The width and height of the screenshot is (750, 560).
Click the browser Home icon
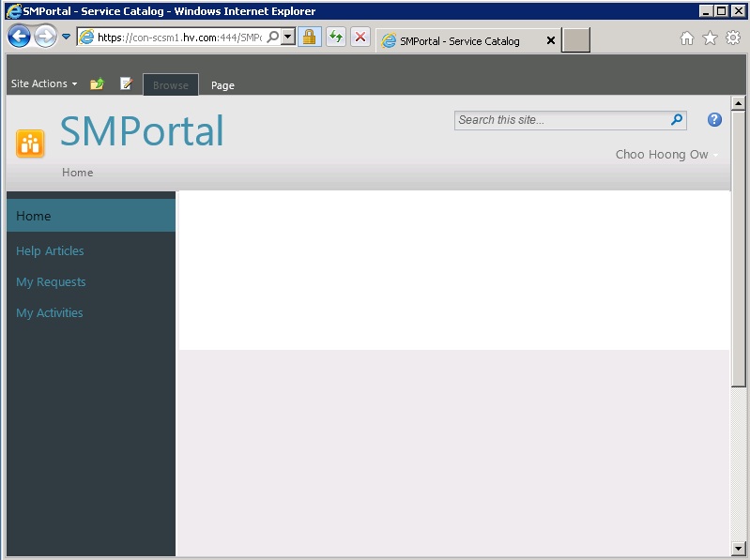687,38
